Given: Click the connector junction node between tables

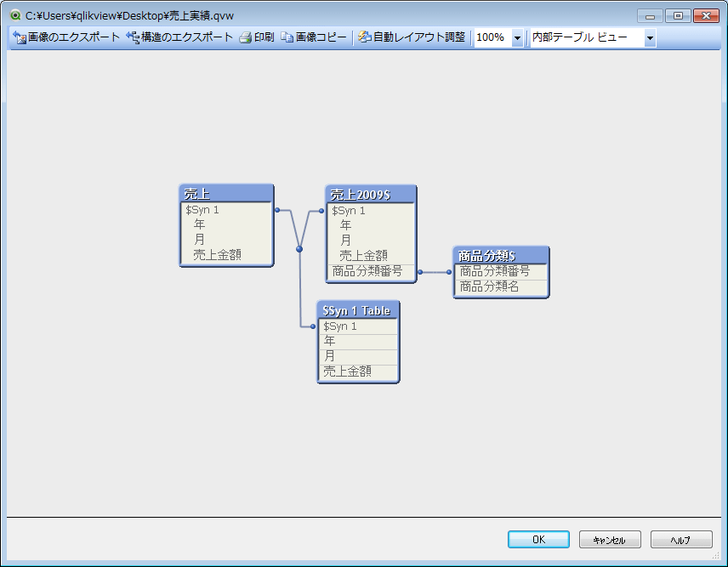Looking at the screenshot, I should (299, 249).
